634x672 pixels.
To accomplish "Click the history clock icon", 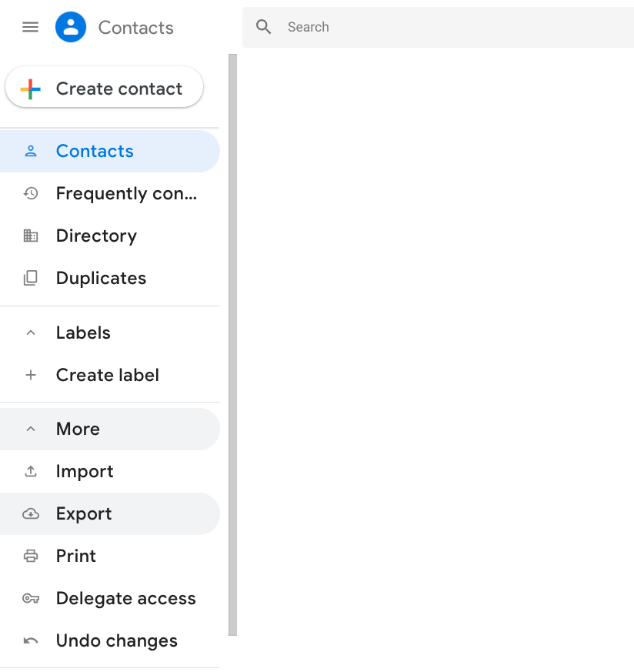I will pos(31,193).
